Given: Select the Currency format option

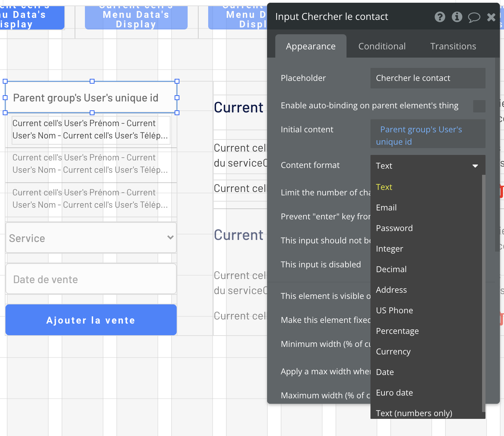Looking at the screenshot, I should pyautogui.click(x=393, y=352).
